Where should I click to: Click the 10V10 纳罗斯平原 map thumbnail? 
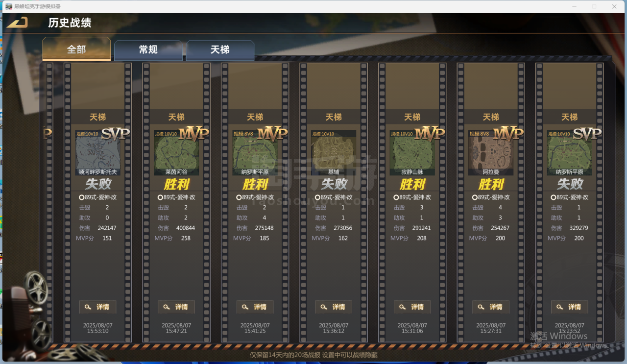[x=570, y=153]
